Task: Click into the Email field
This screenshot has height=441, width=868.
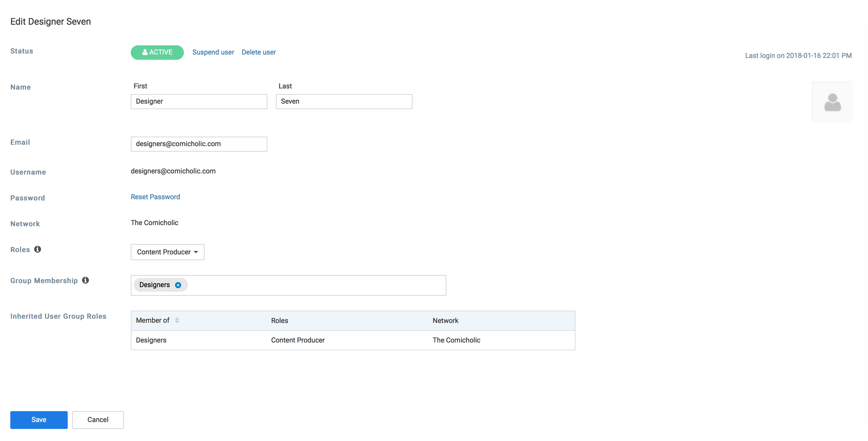Action: point(199,144)
